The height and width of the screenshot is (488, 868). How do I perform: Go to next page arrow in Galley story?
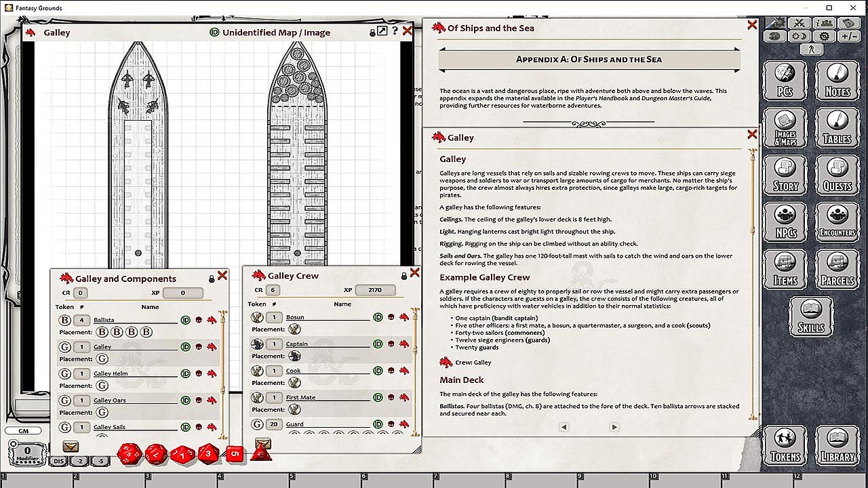tap(614, 427)
